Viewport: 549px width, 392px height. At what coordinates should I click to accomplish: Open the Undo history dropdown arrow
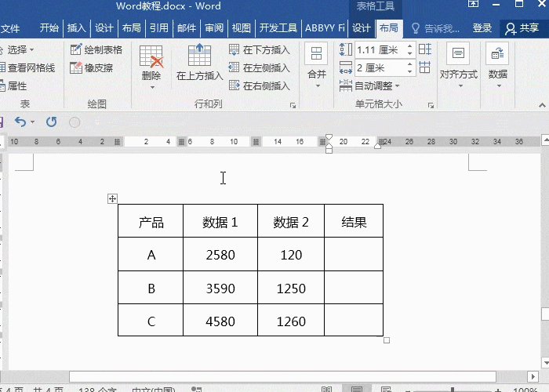click(33, 122)
